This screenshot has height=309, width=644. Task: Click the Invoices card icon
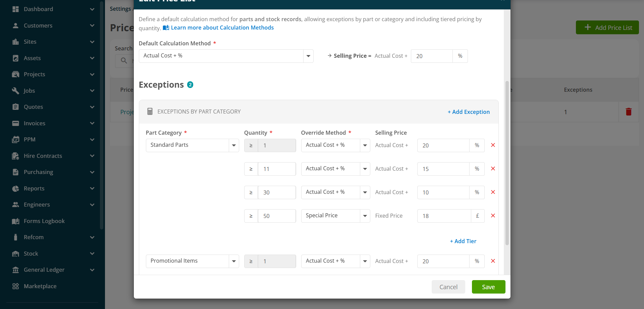(15, 123)
